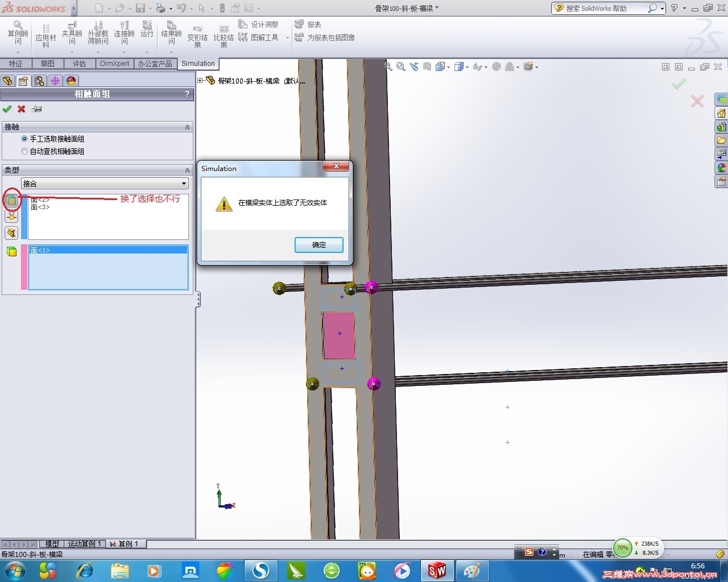The height and width of the screenshot is (582, 728).
Task: Open the 模型 bottom tab
Action: coord(52,544)
